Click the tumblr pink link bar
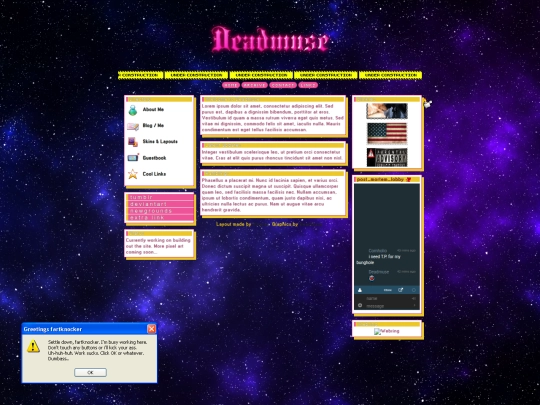The width and height of the screenshot is (540, 405). (x=160, y=197)
